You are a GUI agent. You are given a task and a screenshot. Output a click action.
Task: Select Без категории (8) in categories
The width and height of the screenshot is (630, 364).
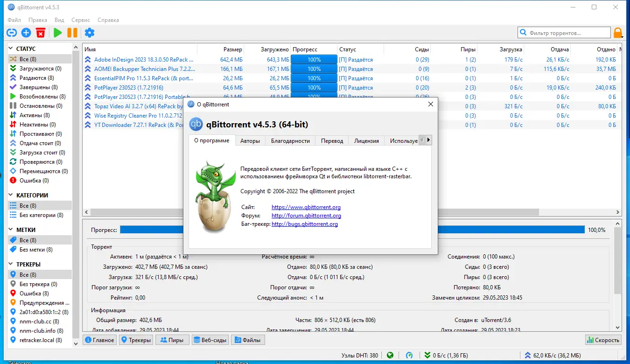tap(40, 215)
